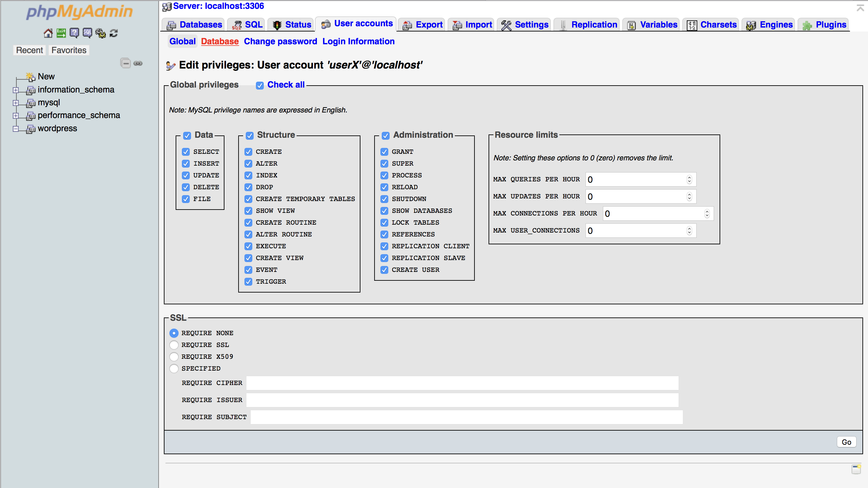Click the collapse page header arrow icon
868x488 pixels.
[x=860, y=8]
